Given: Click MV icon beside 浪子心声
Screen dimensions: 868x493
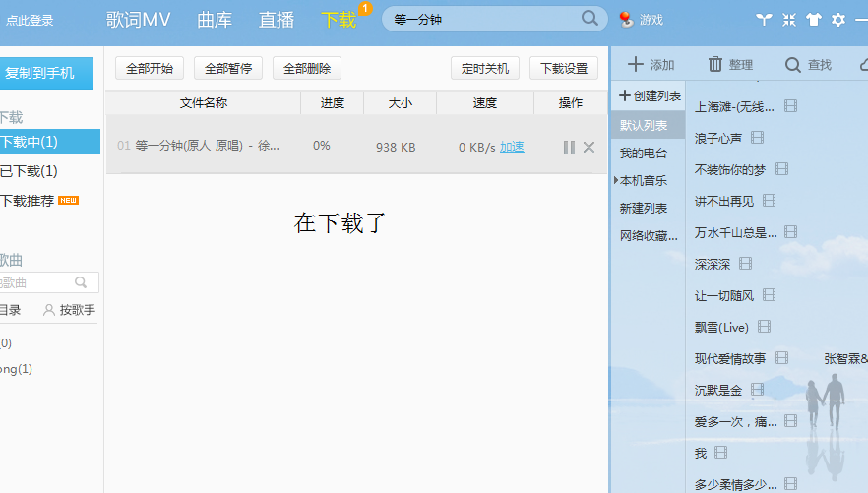Looking at the screenshot, I should (758, 137).
